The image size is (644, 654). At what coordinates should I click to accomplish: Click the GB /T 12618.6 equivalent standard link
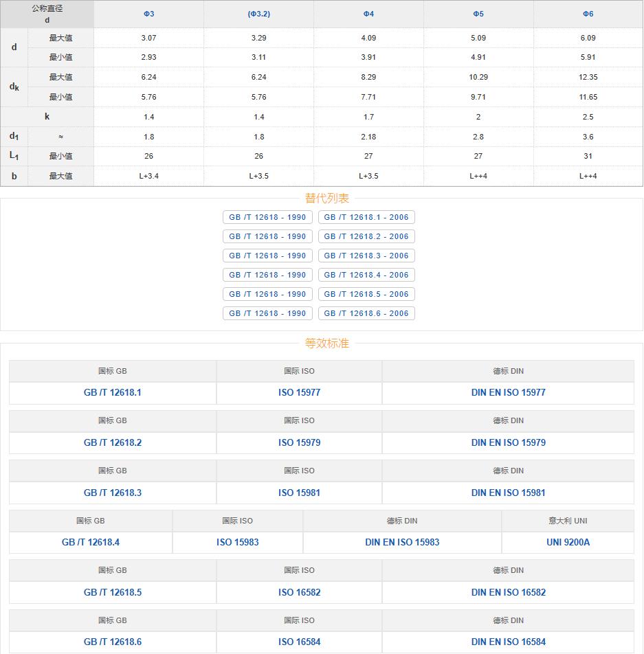pos(113,642)
